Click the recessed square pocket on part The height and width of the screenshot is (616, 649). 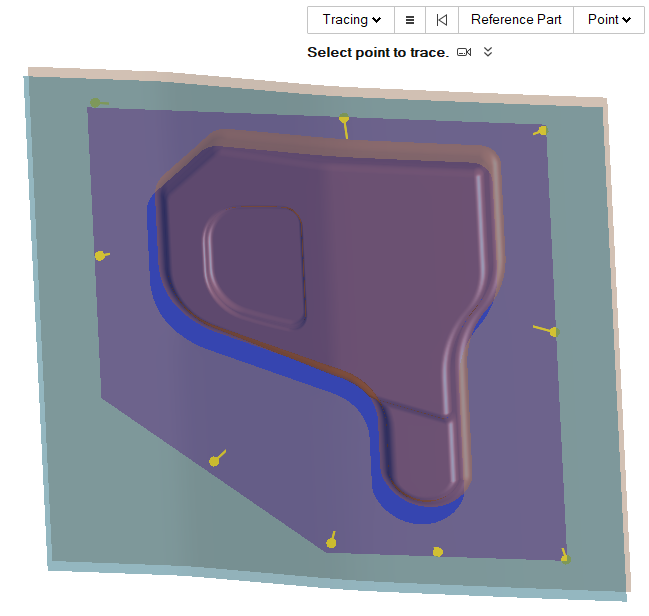254,265
